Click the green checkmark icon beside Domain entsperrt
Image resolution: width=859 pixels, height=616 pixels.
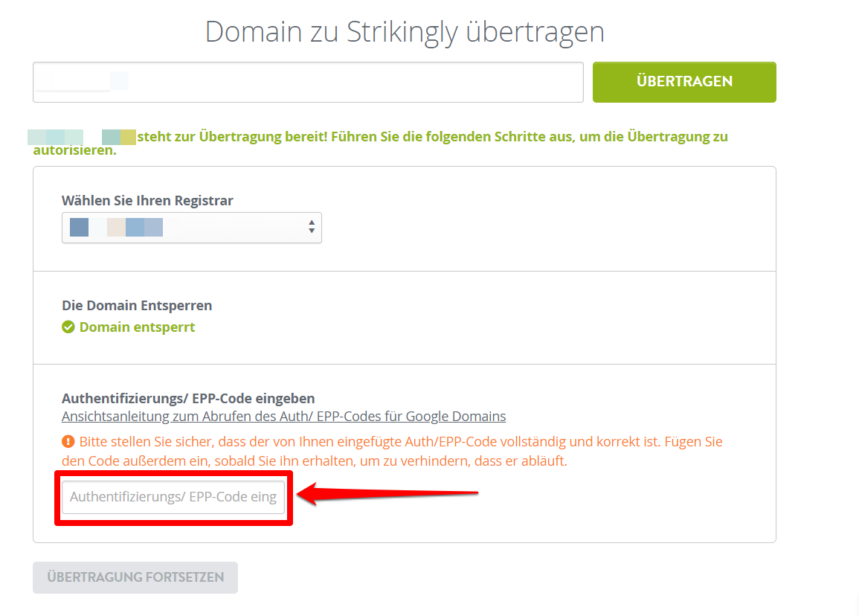click(x=68, y=327)
